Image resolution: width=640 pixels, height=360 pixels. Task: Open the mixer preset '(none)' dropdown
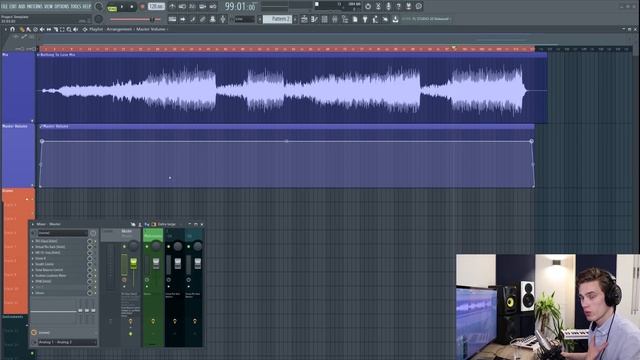(x=63, y=233)
